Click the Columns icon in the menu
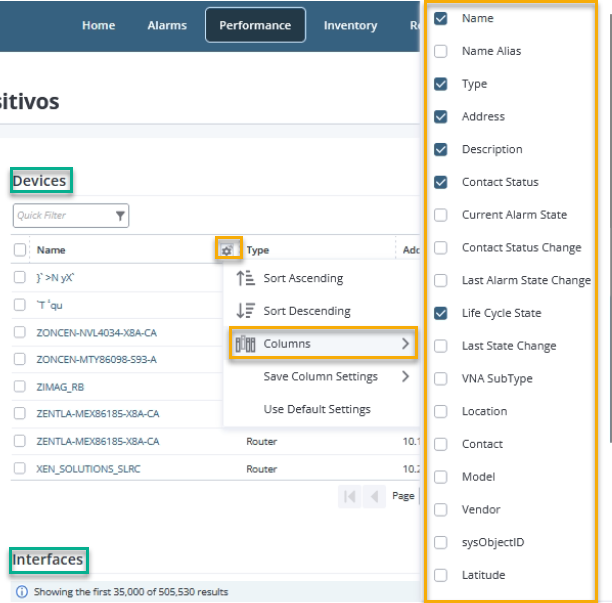This screenshot has height=603, width=612. point(246,344)
